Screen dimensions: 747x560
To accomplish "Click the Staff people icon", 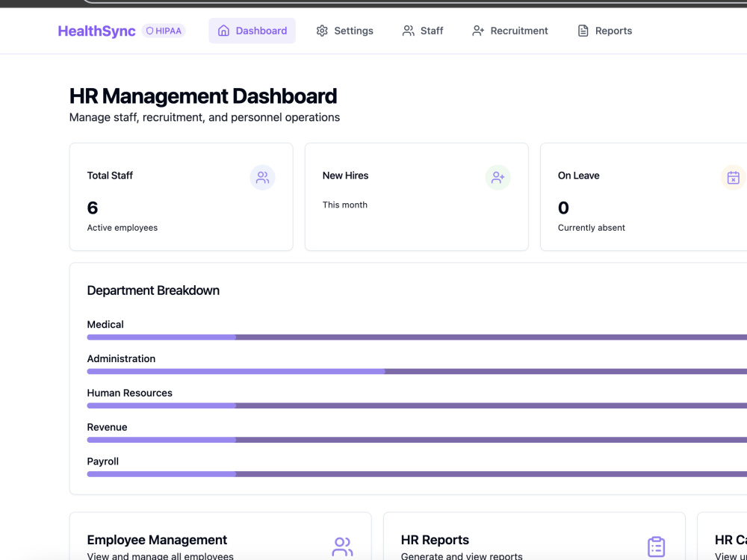I will tap(409, 31).
